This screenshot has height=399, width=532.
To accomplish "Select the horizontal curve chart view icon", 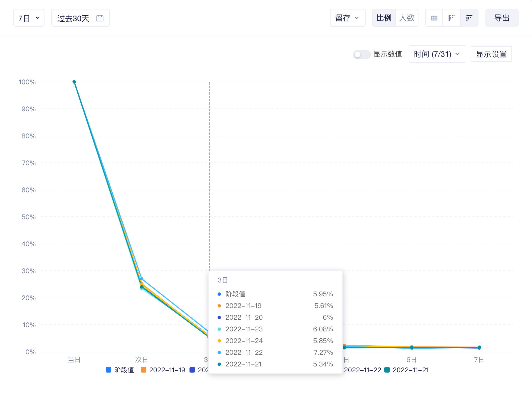I will 469,18.
